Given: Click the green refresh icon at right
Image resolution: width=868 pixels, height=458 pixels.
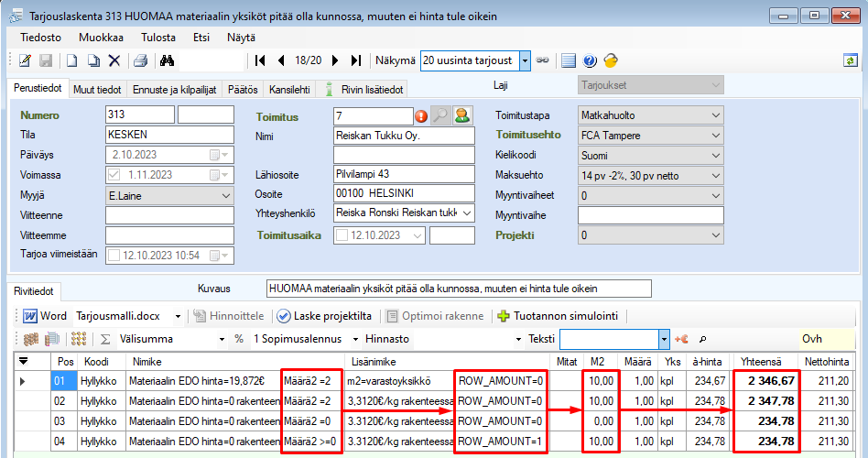Looking at the screenshot, I should click(851, 60).
